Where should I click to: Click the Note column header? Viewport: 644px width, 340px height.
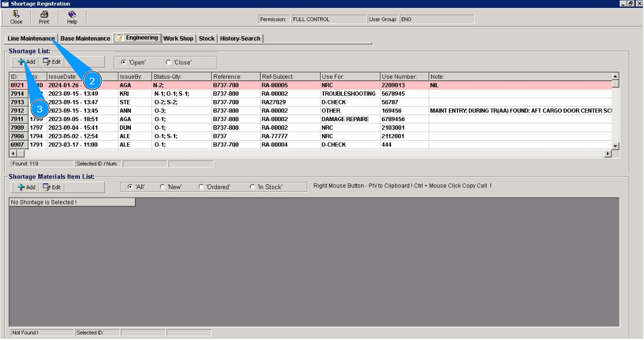[x=520, y=77]
